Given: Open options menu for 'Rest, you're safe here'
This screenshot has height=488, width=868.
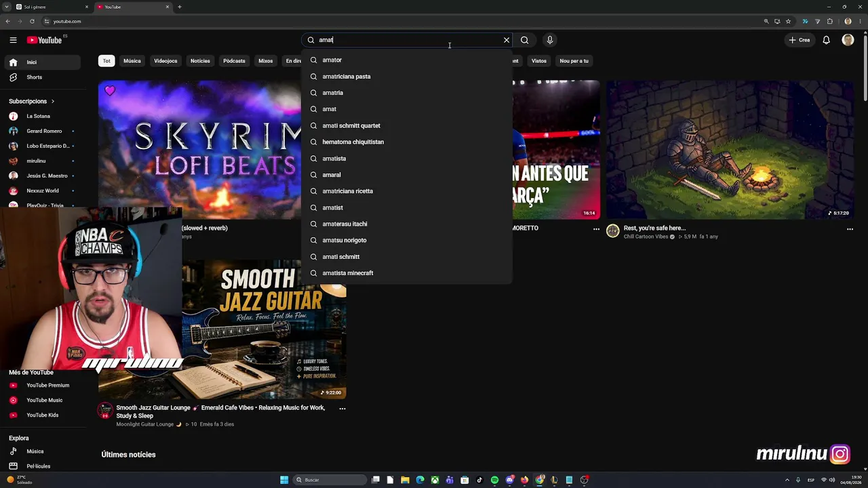Looking at the screenshot, I should [850, 229].
